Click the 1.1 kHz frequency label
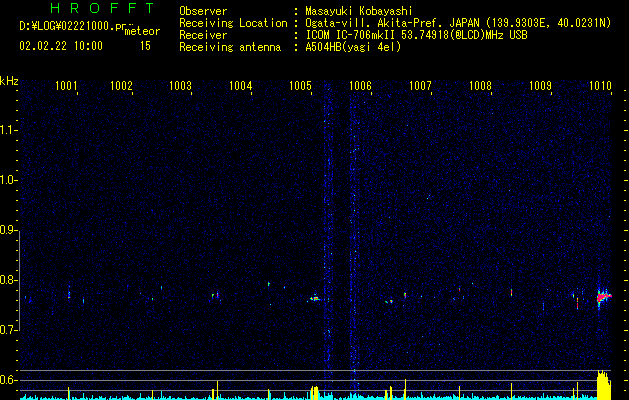629x400 pixels. pyautogui.click(x=9, y=130)
